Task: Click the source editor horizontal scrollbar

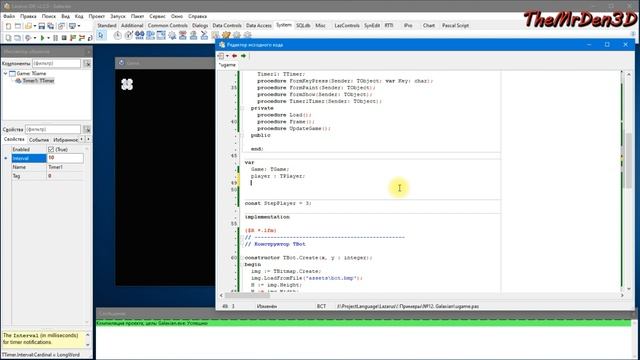Action: click(x=423, y=295)
